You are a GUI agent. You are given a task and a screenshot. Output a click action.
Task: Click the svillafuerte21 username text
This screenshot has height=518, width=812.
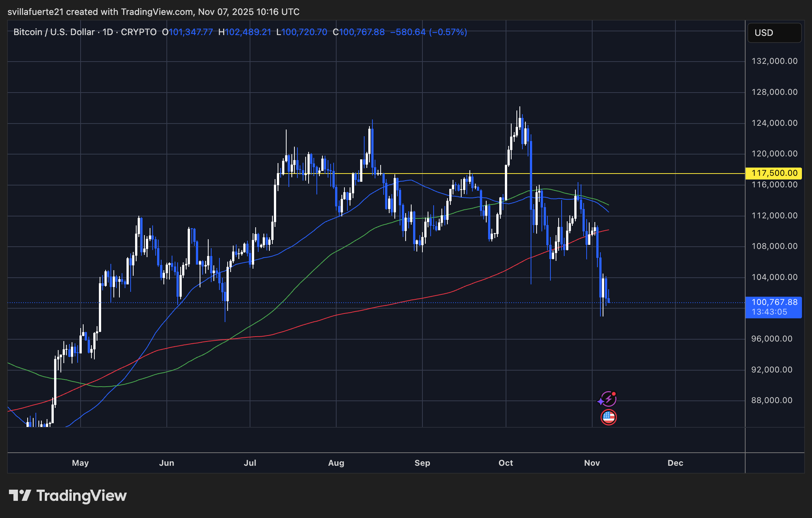click(35, 12)
